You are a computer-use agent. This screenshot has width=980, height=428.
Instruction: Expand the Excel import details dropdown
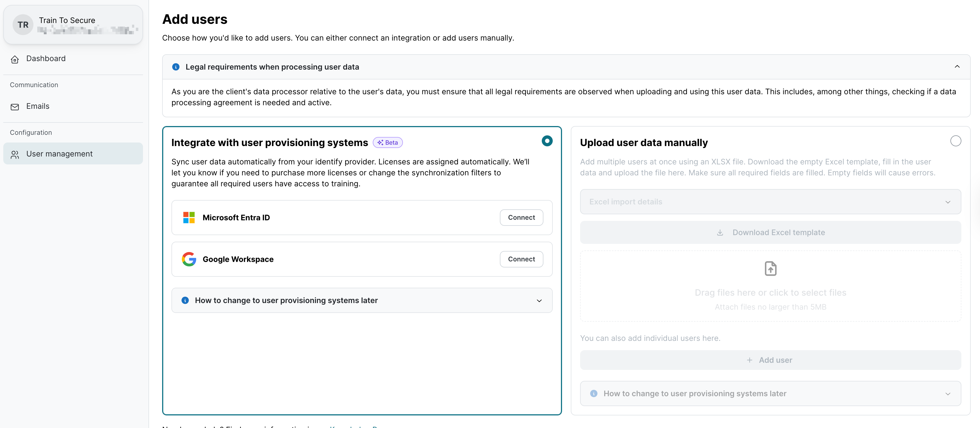(770, 202)
